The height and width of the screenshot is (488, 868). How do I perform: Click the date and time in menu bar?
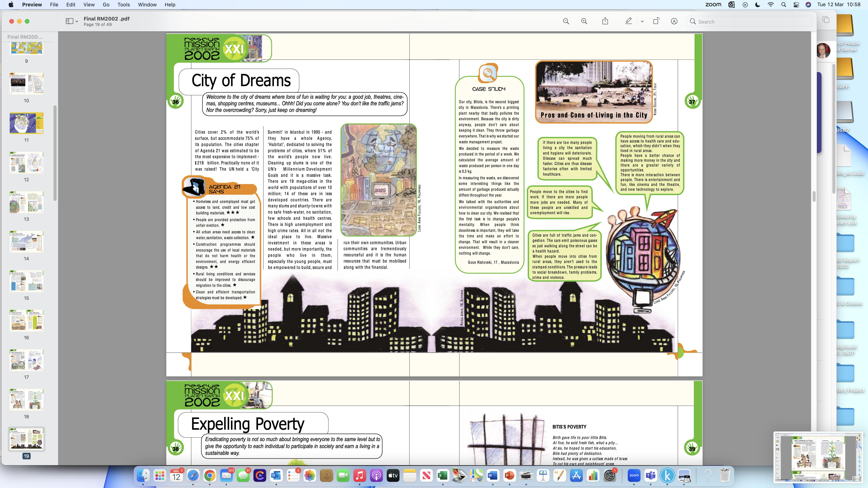(839, 5)
